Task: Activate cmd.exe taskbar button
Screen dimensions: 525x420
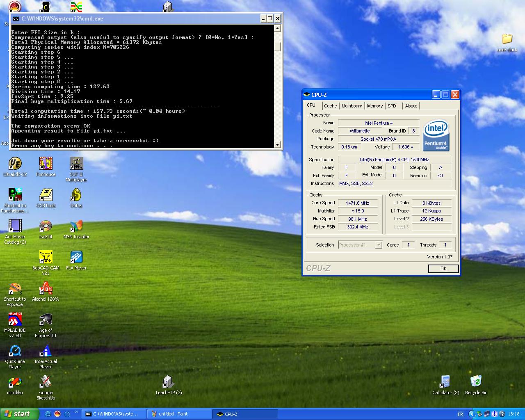Action: pyautogui.click(x=114, y=414)
